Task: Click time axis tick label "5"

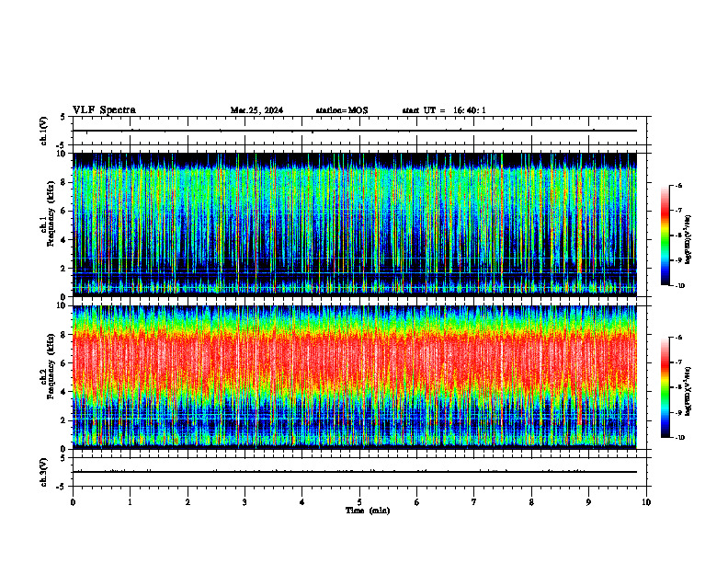Action: 359,502
